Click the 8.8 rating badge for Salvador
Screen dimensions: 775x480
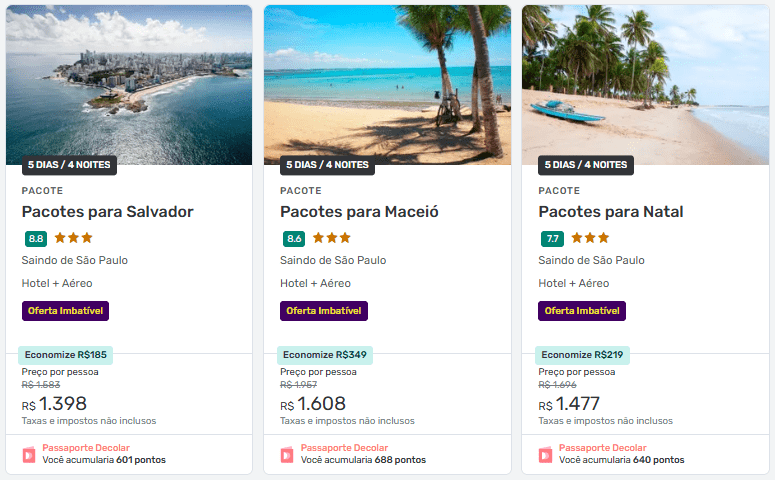[36, 239]
